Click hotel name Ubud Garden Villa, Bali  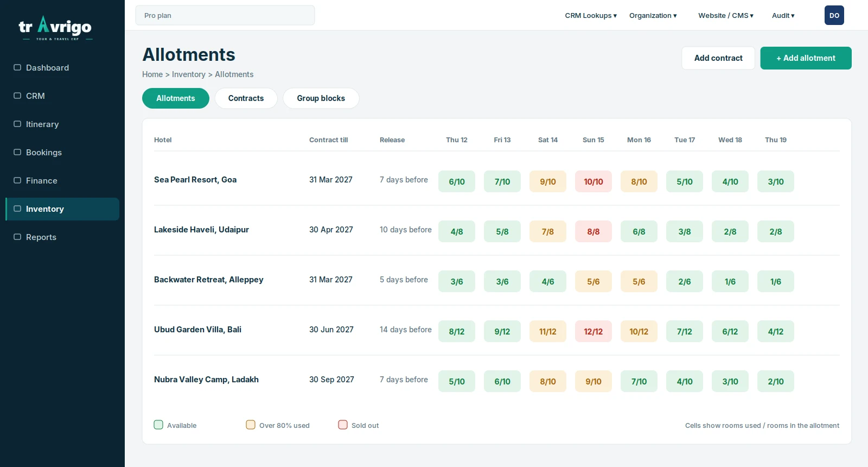[x=197, y=330]
